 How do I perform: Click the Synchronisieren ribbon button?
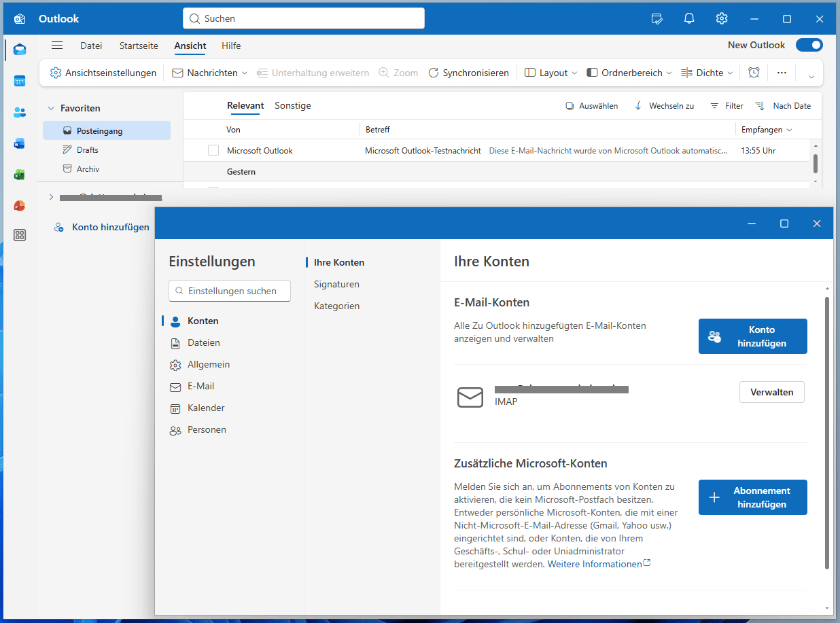click(x=468, y=73)
